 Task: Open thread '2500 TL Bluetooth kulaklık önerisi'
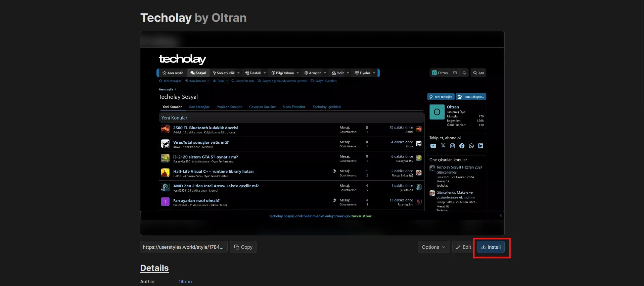205,128
